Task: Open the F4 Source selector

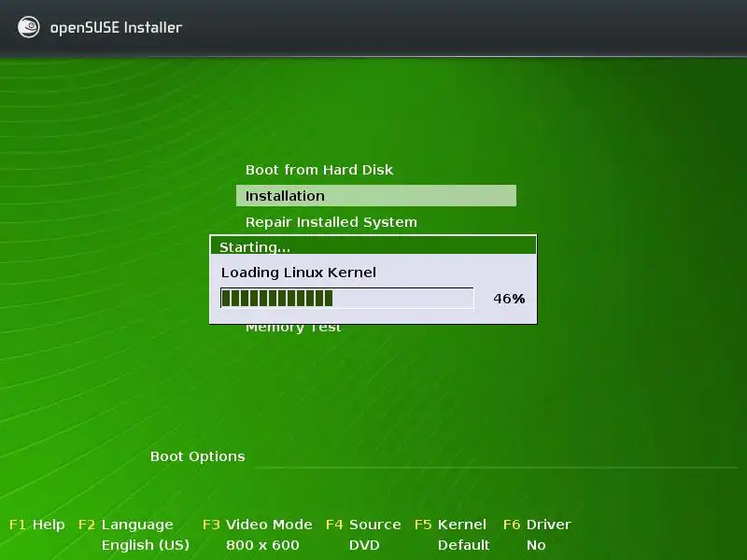Action: point(363,525)
